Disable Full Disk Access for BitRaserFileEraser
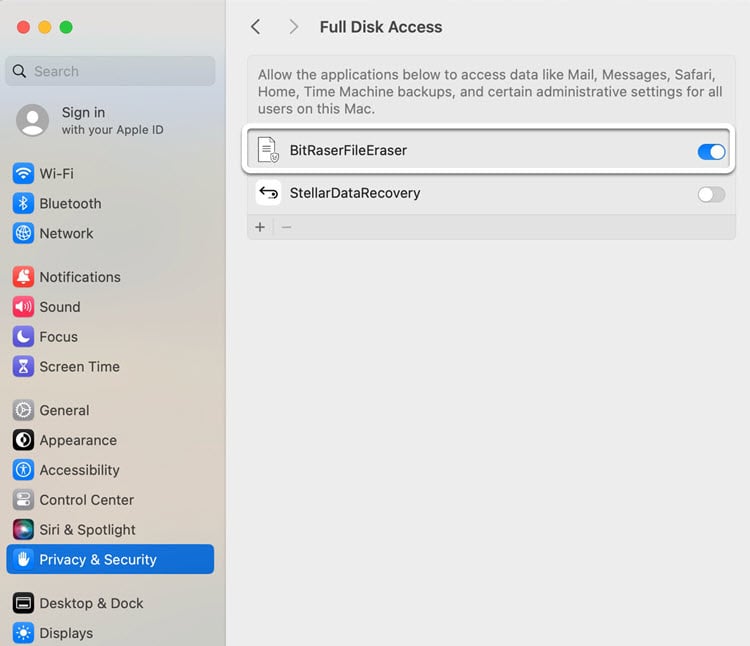Image resolution: width=750 pixels, height=646 pixels. [711, 152]
